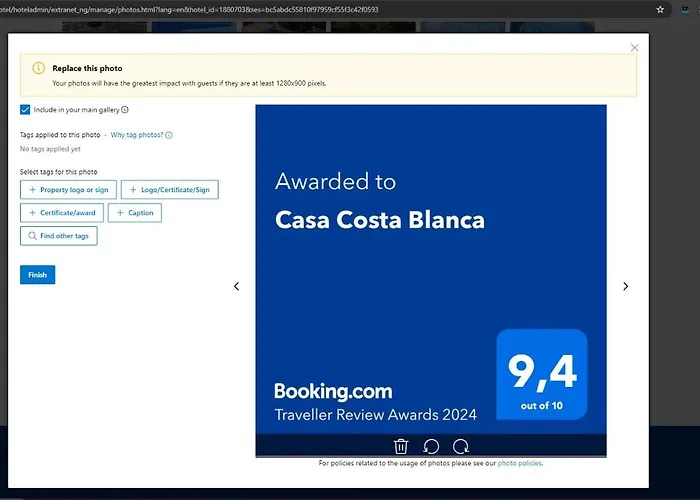The height and width of the screenshot is (500, 700).
Task: Bookmark the page with the star icon
Action: click(x=660, y=9)
